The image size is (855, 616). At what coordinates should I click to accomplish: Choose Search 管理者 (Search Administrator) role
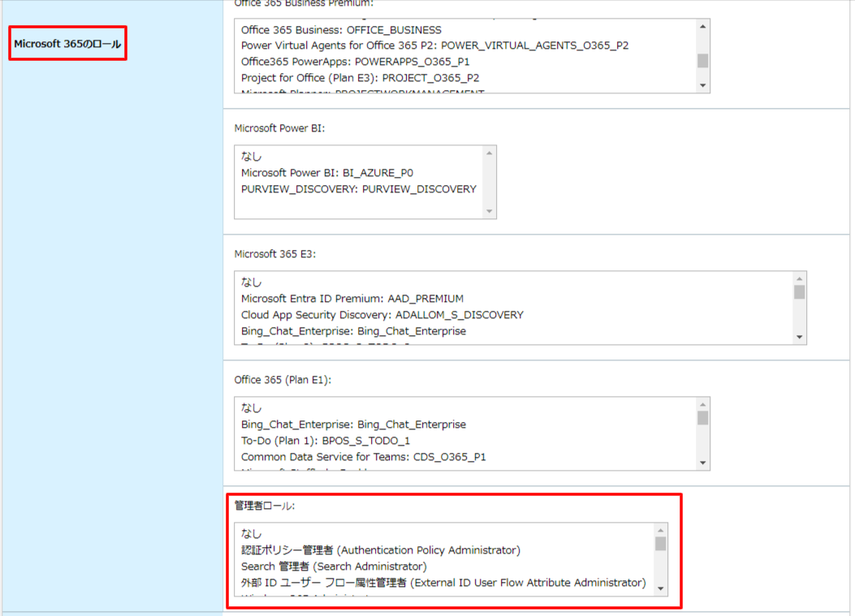tap(333, 566)
